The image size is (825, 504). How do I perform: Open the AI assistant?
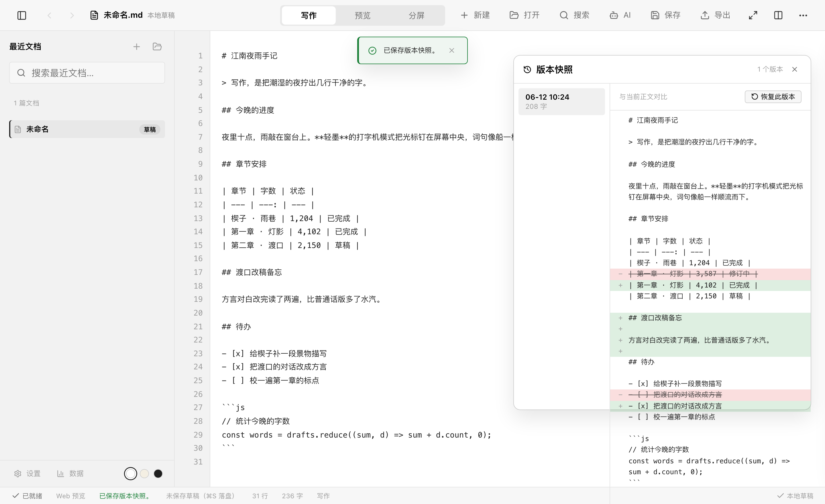point(620,15)
